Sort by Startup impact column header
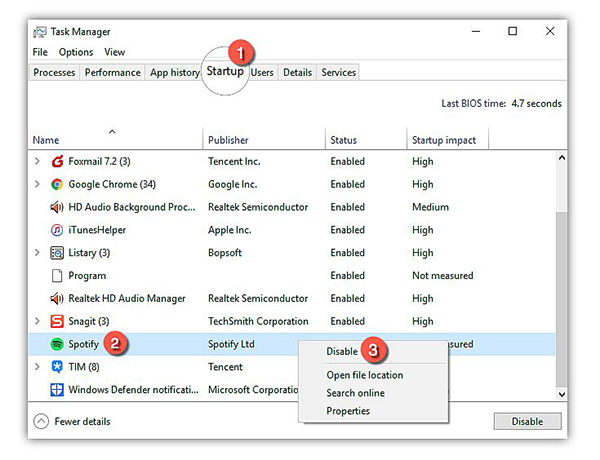600x460 pixels. (x=444, y=140)
